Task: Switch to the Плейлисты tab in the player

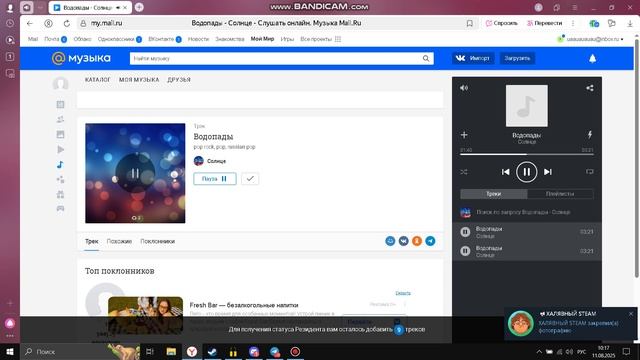Action: [x=560, y=194]
